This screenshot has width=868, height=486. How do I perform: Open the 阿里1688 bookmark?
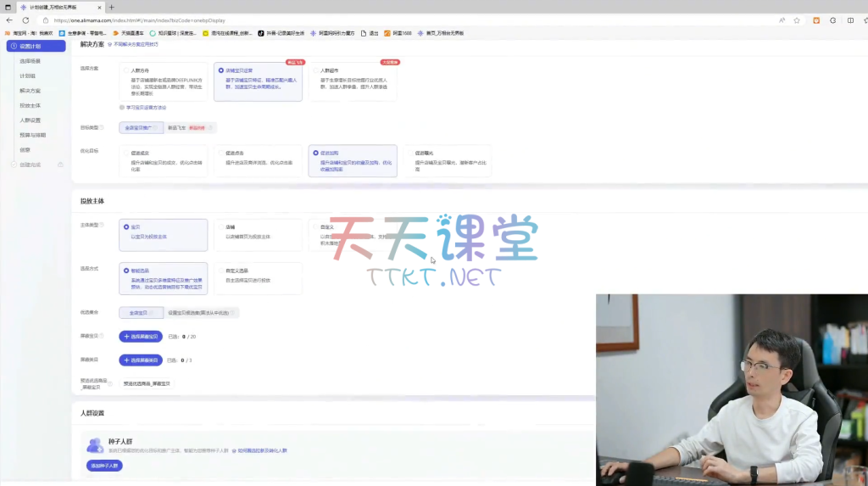point(401,33)
